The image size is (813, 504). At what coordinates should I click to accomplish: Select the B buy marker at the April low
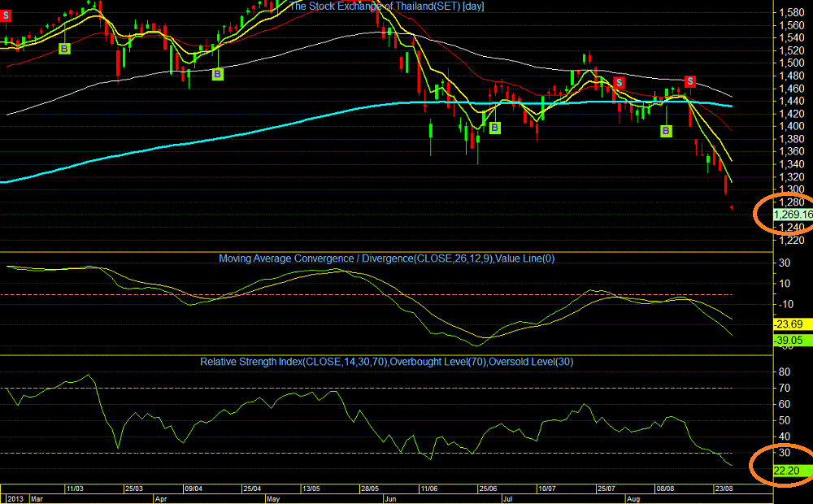(x=217, y=74)
